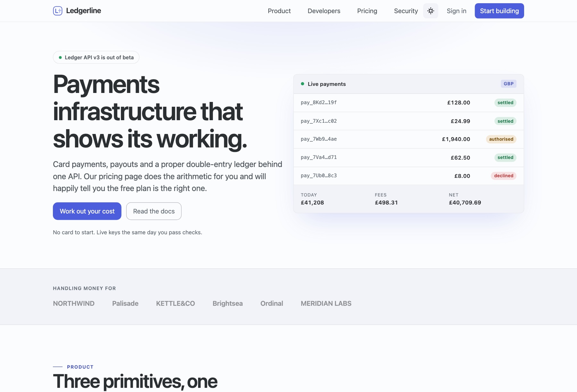Click the settled badge for pay_7Xc1…c02
Viewport: 577px width, 392px height.
pyautogui.click(x=505, y=121)
